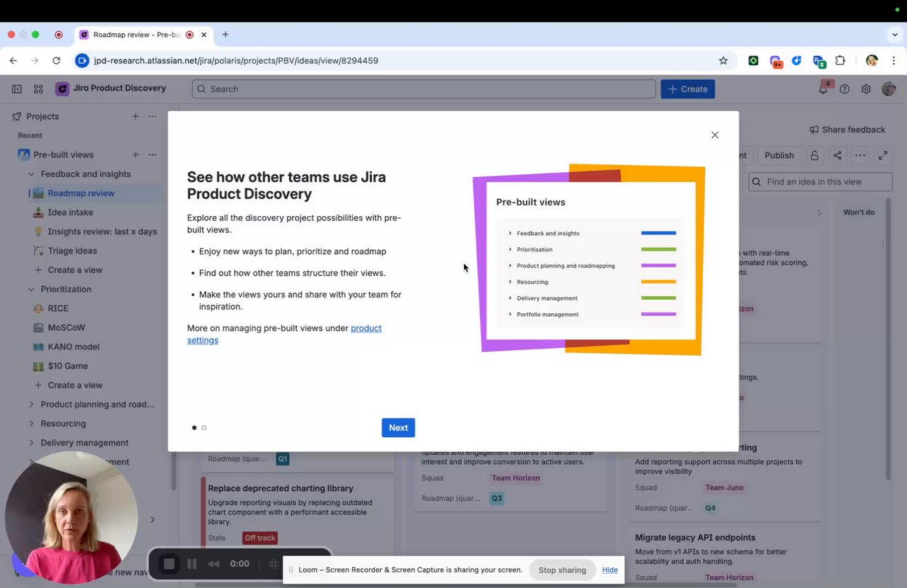907x588 pixels.
Task: Select the second onboarding page dot
Action: click(x=204, y=428)
